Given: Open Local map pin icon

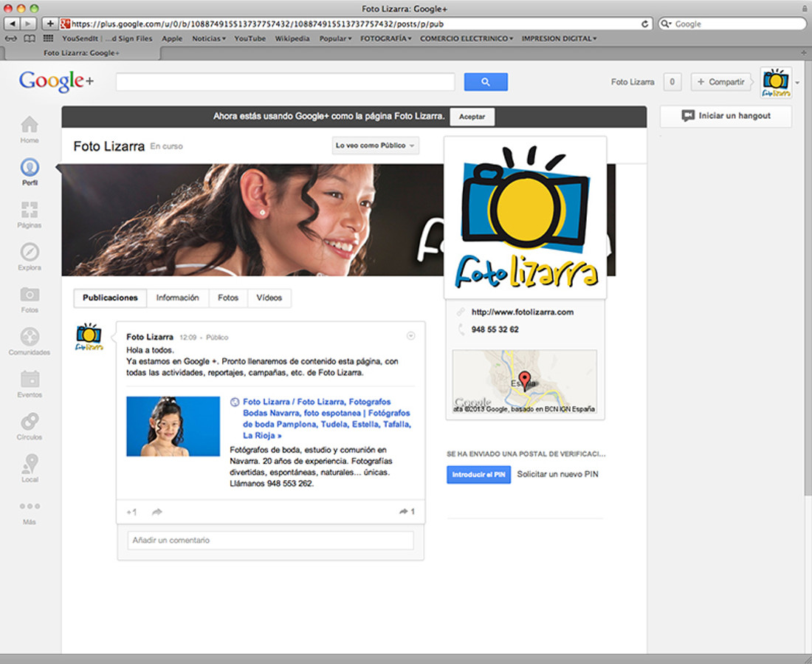Looking at the screenshot, I should point(30,464).
